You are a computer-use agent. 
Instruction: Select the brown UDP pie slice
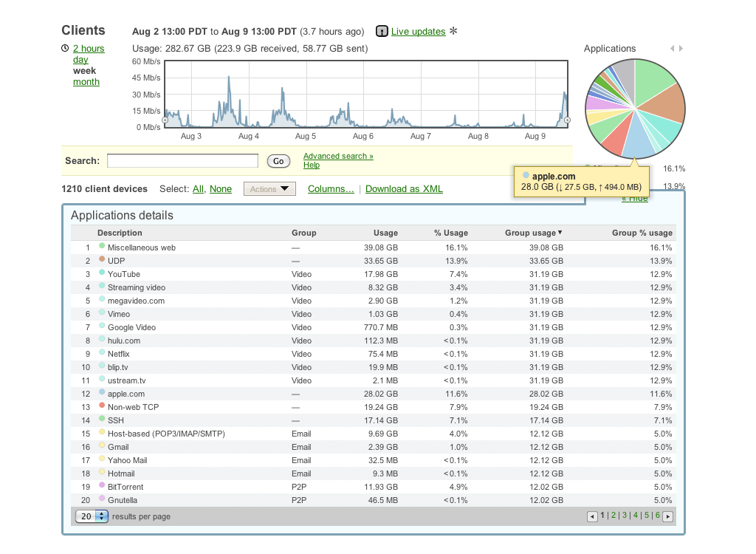[665, 103]
